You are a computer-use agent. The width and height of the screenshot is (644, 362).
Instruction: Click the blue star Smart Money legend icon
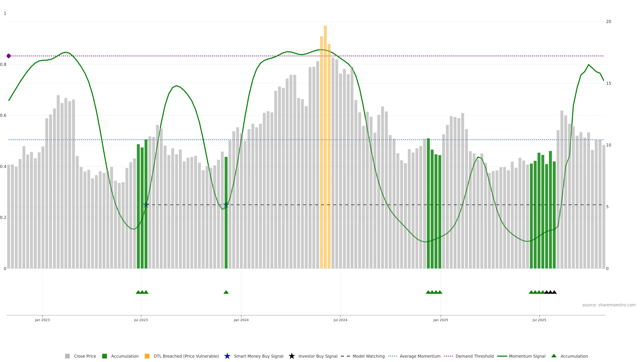(227, 356)
